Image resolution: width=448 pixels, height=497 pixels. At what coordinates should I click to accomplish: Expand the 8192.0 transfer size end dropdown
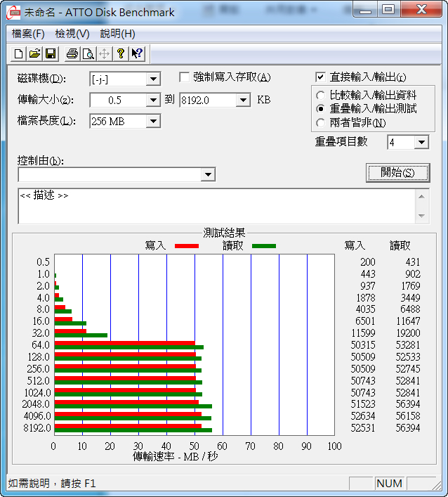coord(243,100)
